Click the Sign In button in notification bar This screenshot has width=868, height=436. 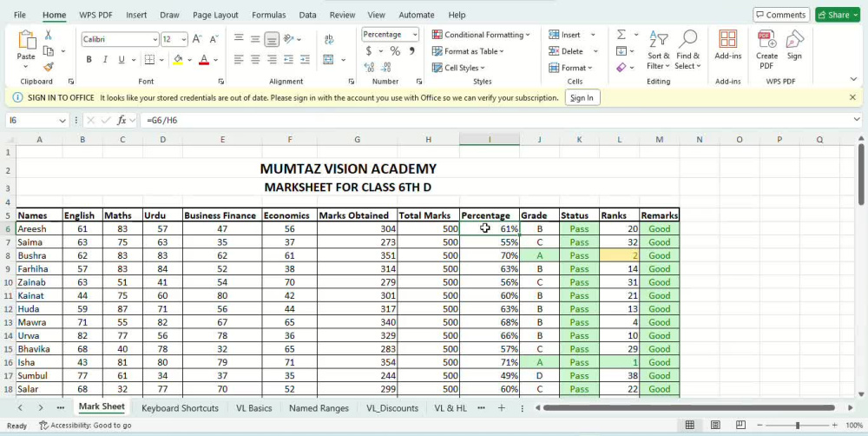[x=582, y=98]
